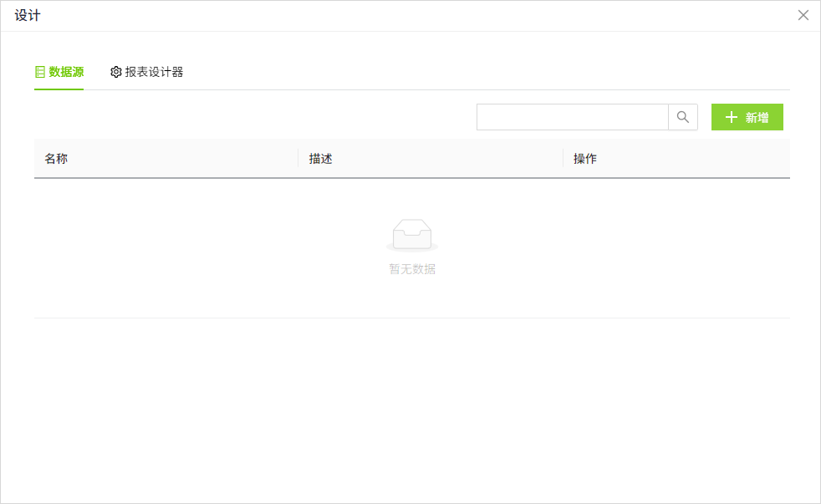Click the 名称 column header

coord(56,159)
